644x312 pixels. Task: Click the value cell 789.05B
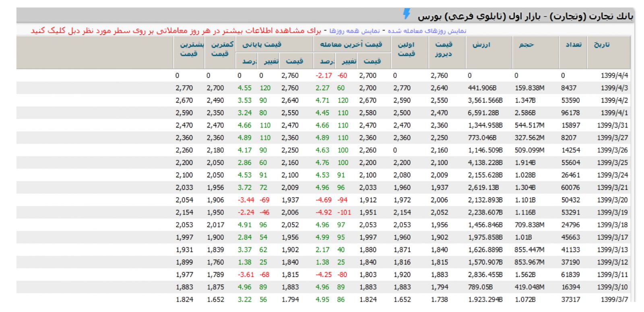click(480, 287)
